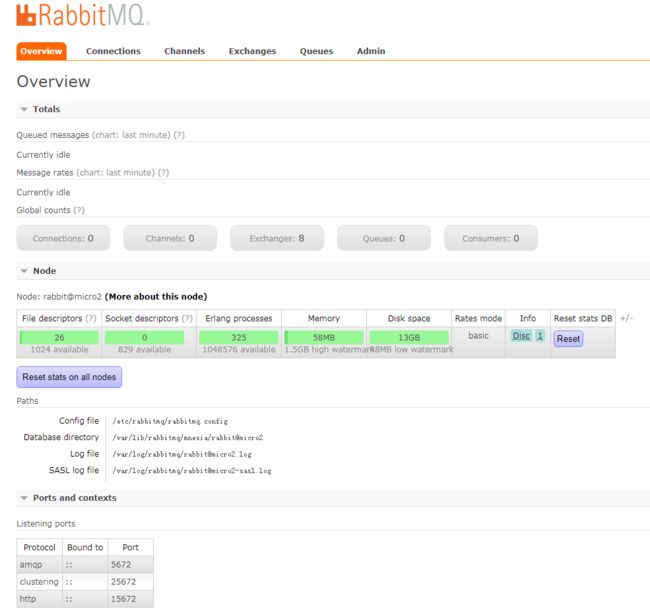650x613 pixels.
Task: Click Channels: 0 count button
Action: 170,238
